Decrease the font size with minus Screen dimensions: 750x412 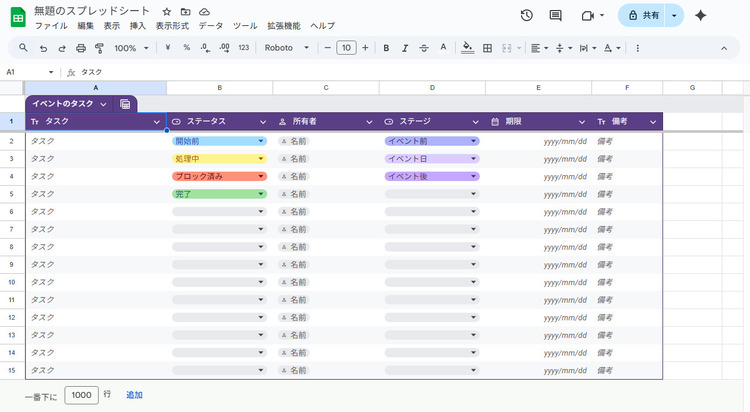pos(328,48)
